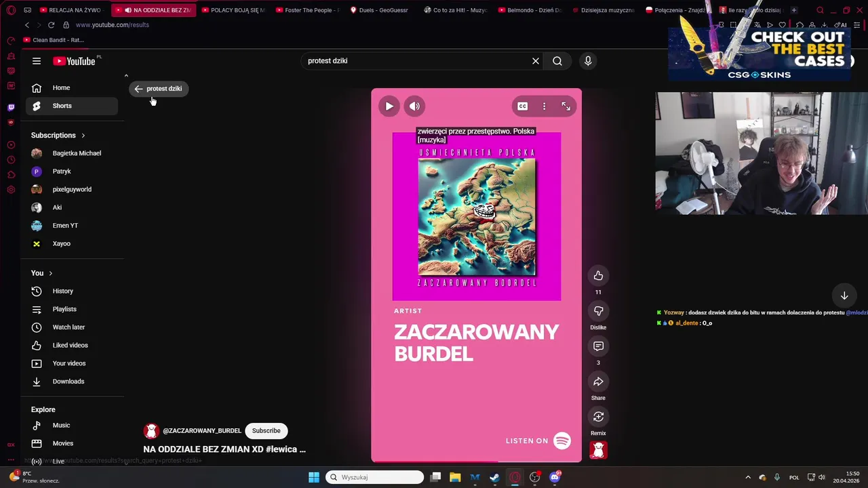This screenshot has height=488, width=868.
Task: Expand the Short to fullscreen
Action: (x=566, y=106)
